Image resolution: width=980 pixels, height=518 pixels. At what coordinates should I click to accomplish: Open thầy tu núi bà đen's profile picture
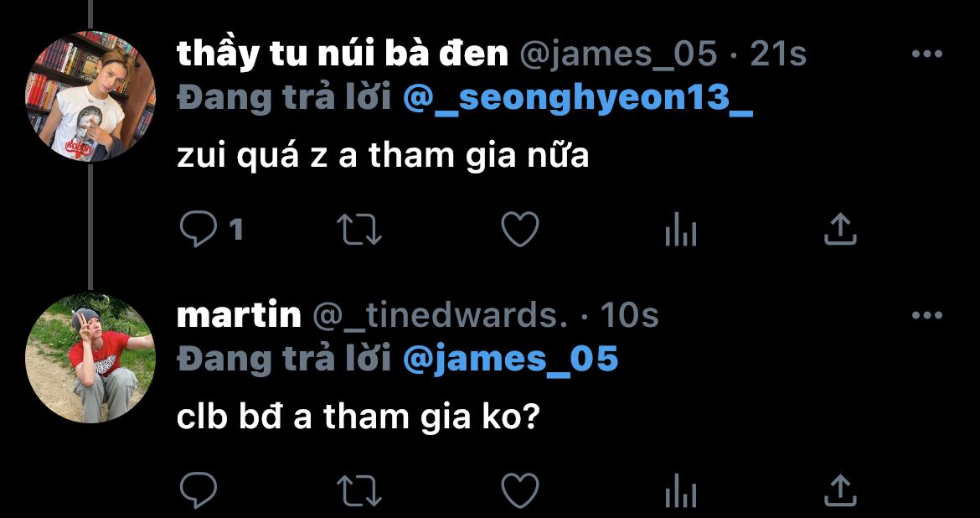(x=90, y=96)
